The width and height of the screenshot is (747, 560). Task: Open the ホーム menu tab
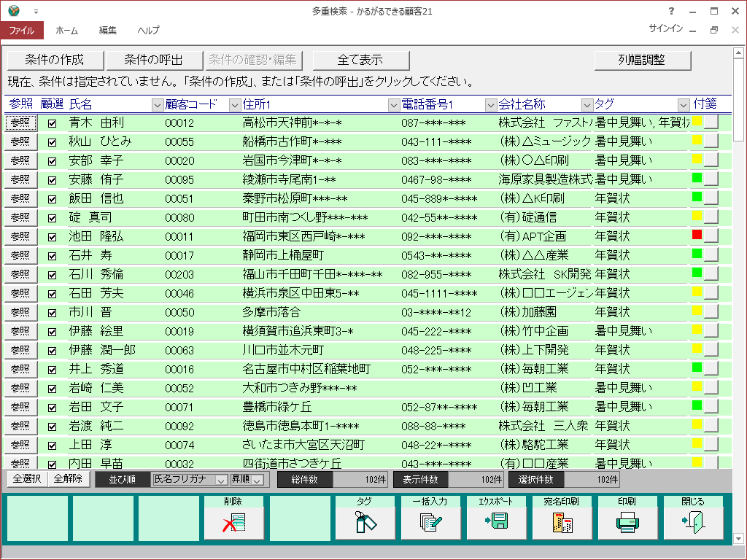click(67, 31)
